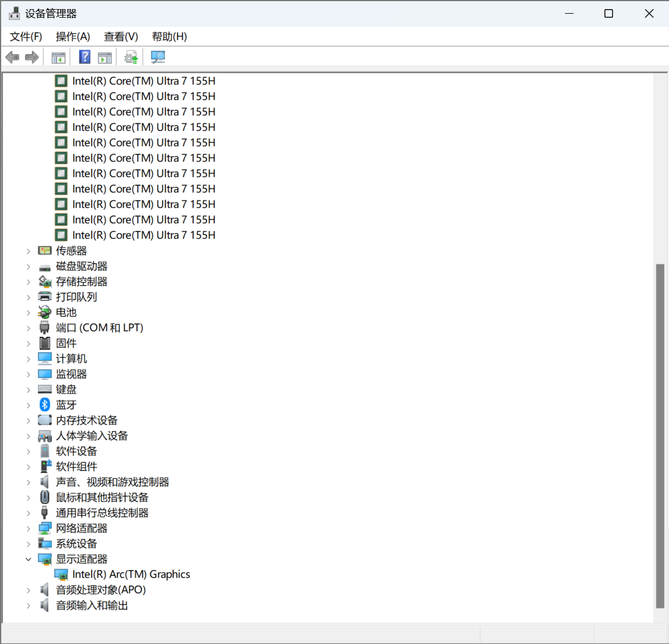Image resolution: width=669 pixels, height=644 pixels.
Task: Select the 监视器 category label
Action: (x=71, y=374)
